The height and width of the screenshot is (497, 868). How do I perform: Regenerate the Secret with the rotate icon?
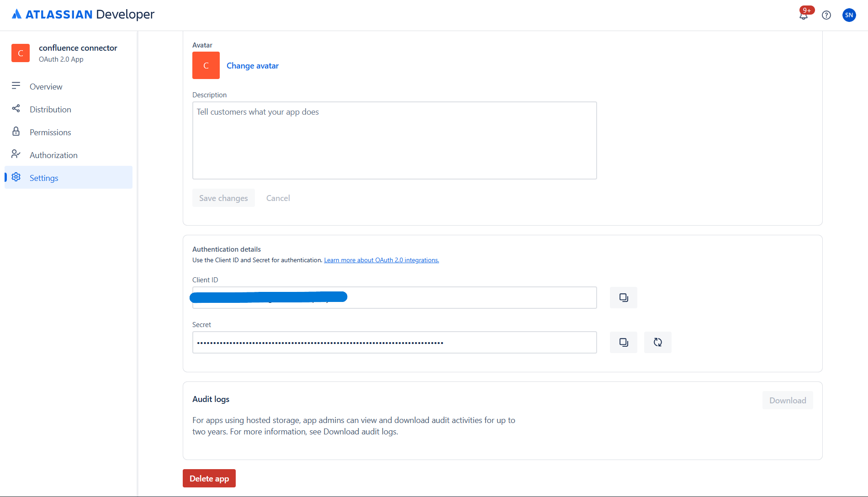pyautogui.click(x=658, y=342)
